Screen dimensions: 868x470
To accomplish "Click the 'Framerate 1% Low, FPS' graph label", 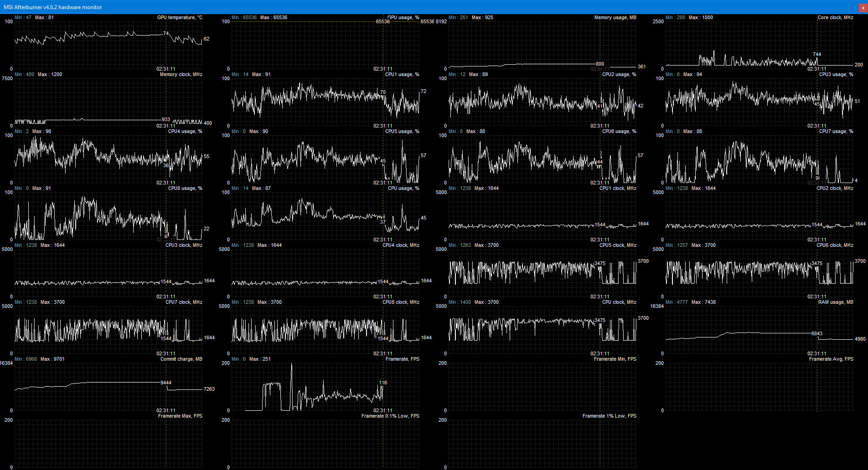I will pyautogui.click(x=610, y=416).
